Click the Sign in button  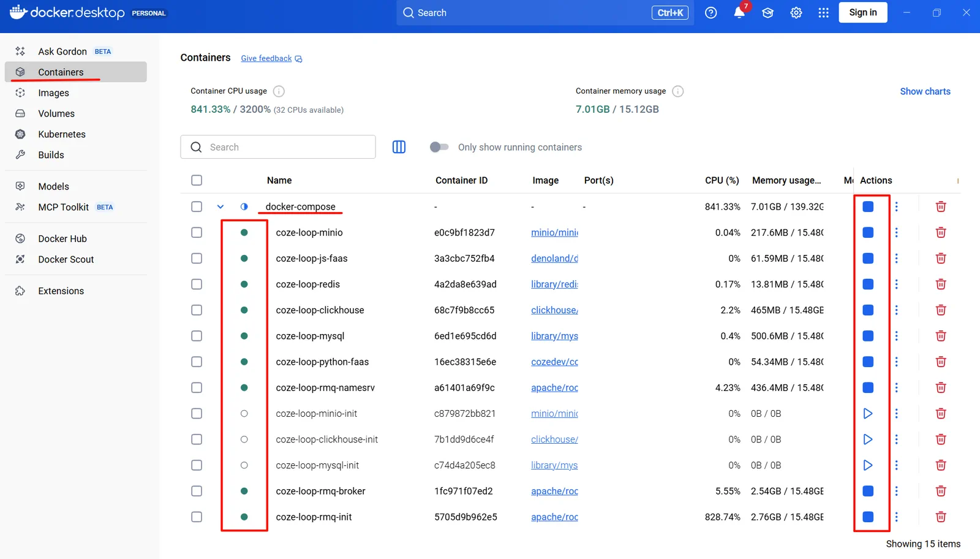point(862,12)
